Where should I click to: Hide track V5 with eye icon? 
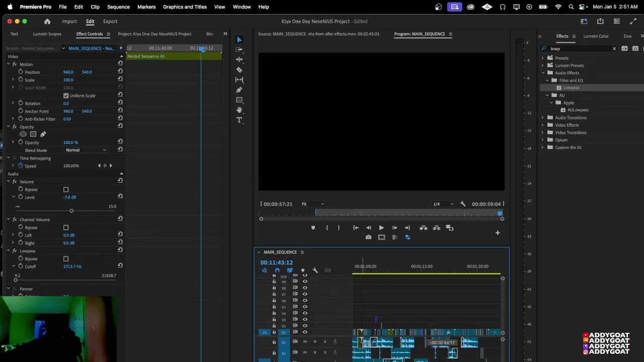[305, 307]
